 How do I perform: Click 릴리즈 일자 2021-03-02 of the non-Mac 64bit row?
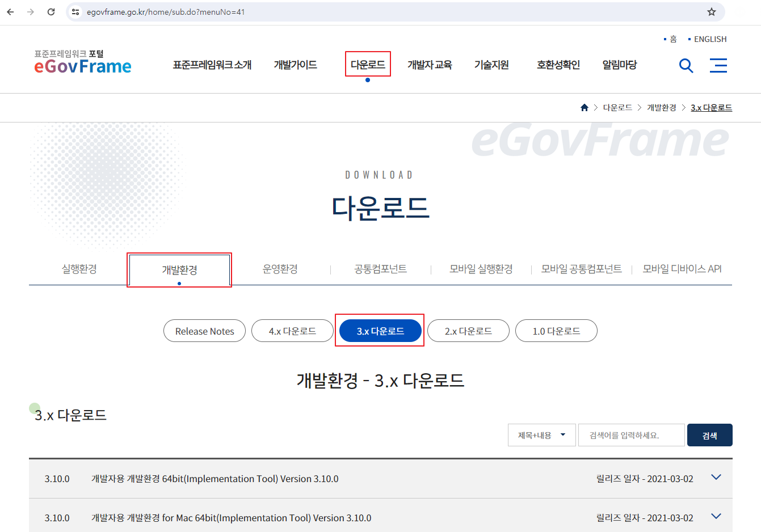pyautogui.click(x=645, y=479)
